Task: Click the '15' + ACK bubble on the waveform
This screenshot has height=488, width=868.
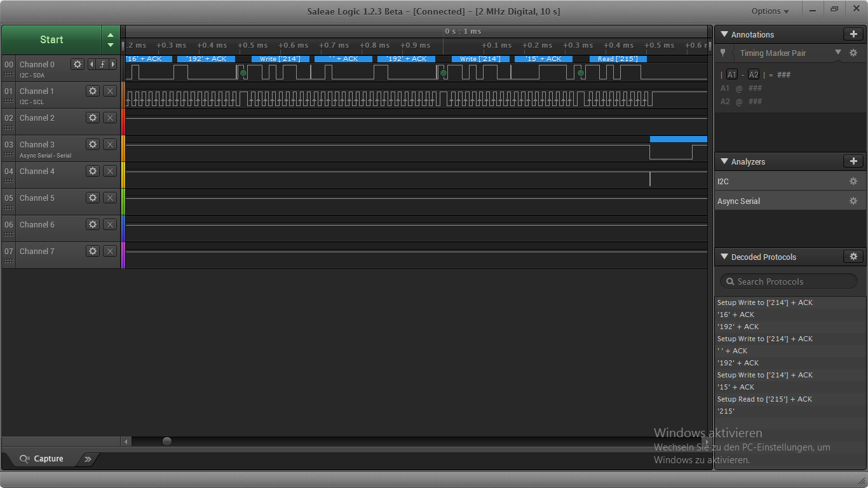Action: [x=543, y=59]
